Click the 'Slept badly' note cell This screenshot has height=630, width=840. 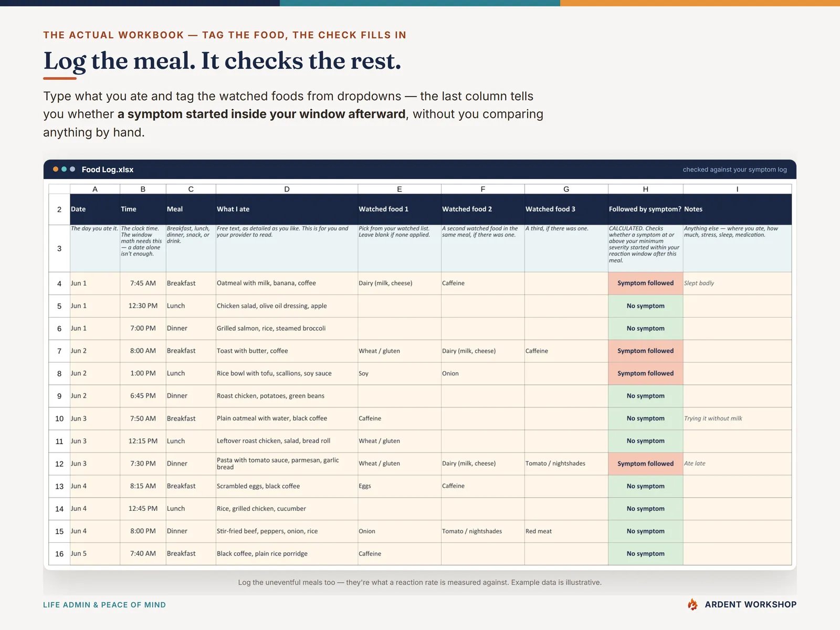coord(737,283)
